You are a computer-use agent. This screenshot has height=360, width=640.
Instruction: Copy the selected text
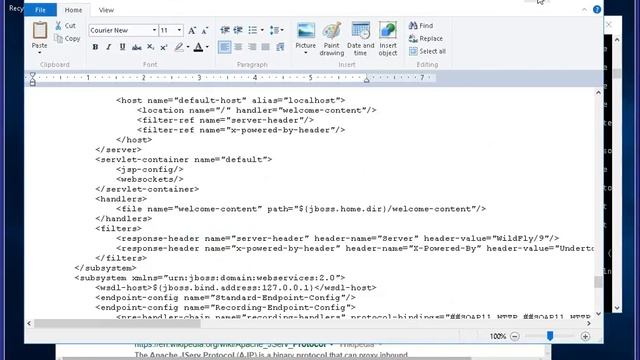coord(67,39)
